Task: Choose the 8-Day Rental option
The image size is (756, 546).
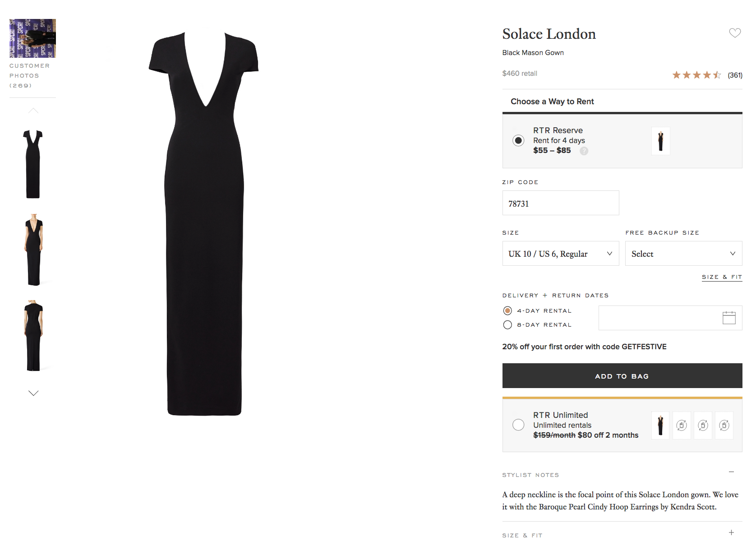Action: coord(507,325)
